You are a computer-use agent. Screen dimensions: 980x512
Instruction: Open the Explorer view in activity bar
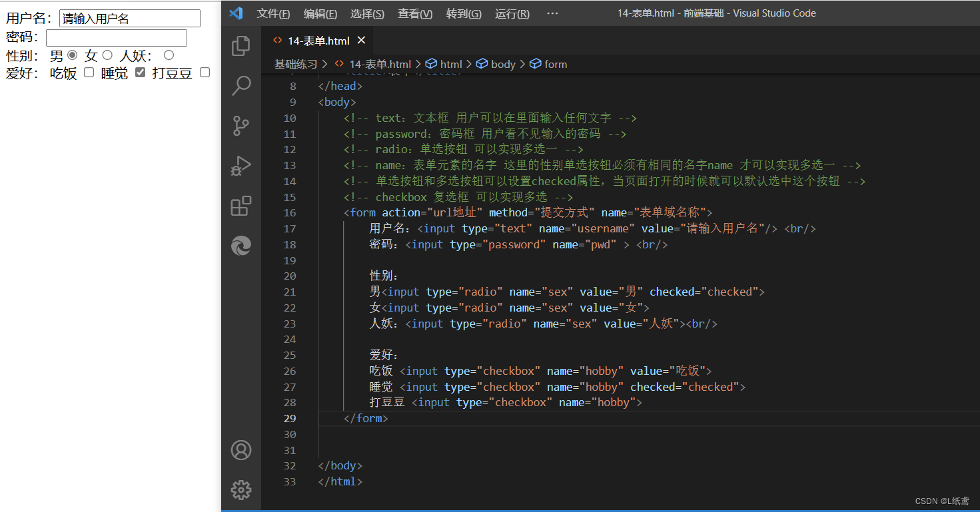tap(241, 46)
